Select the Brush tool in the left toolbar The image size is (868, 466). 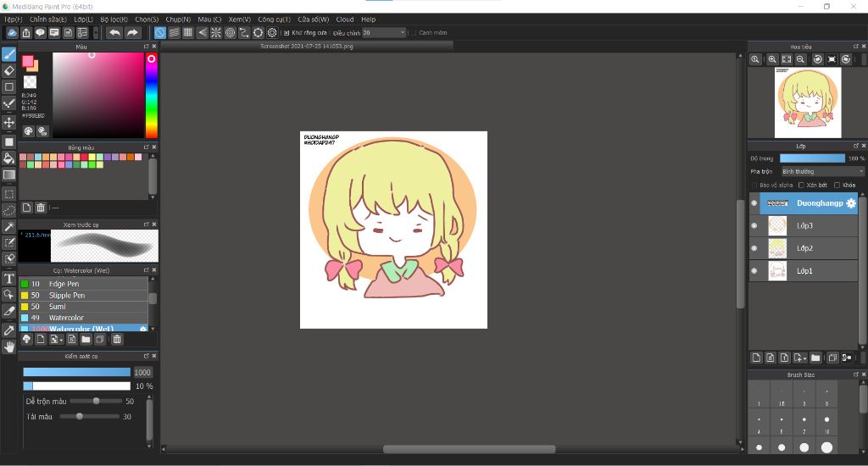8,53
